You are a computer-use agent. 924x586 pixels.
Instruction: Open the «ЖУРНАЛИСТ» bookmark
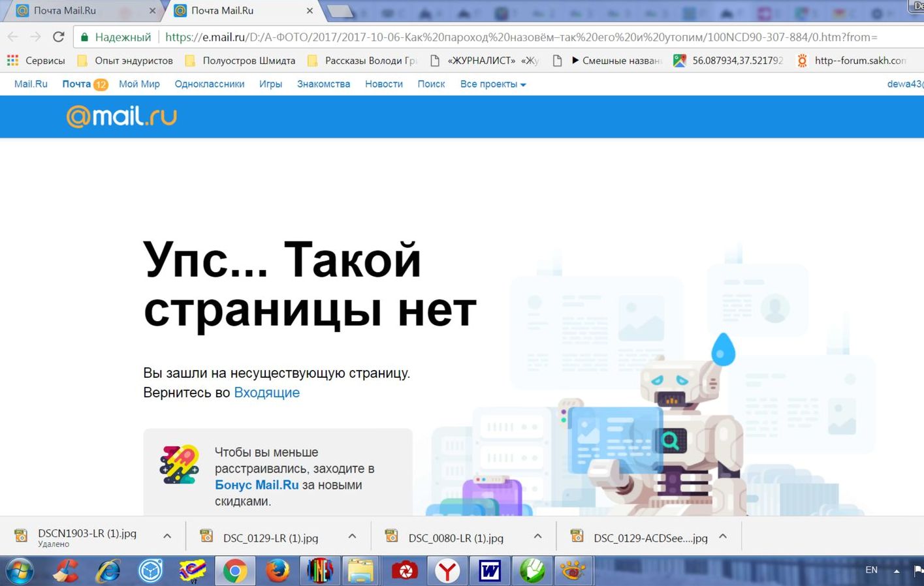(485, 61)
